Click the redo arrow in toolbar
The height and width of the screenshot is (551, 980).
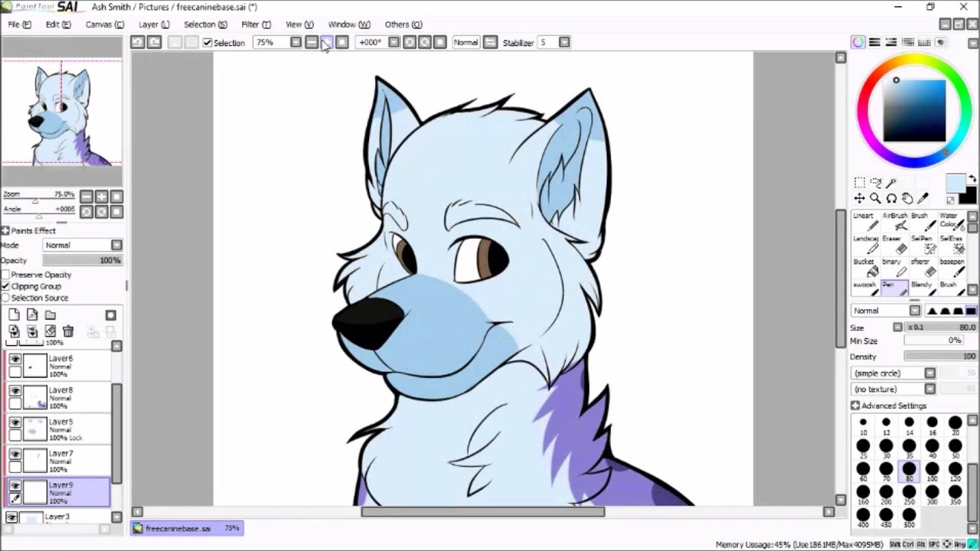pos(154,42)
